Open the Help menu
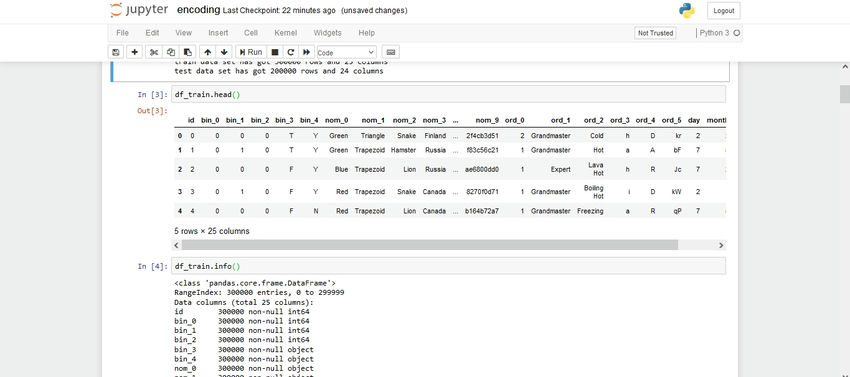Image resolution: width=850 pixels, height=377 pixels. point(366,33)
